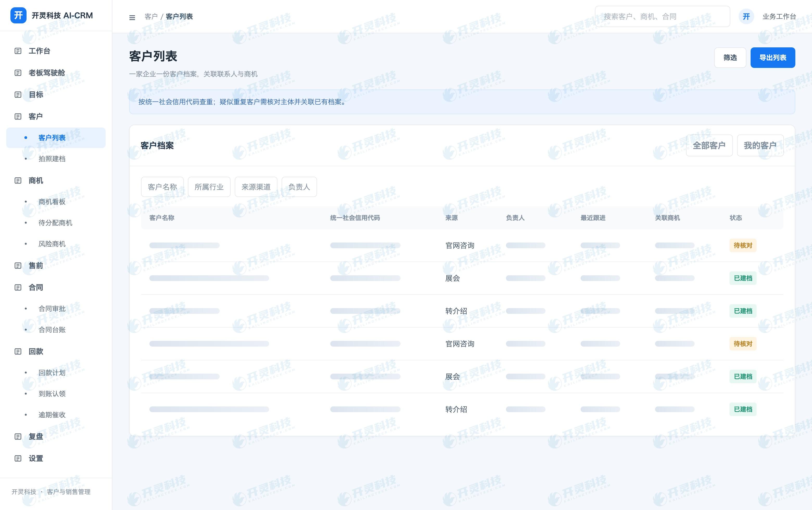
Task: Toggle the hamburger menu icon
Action: 132,17
